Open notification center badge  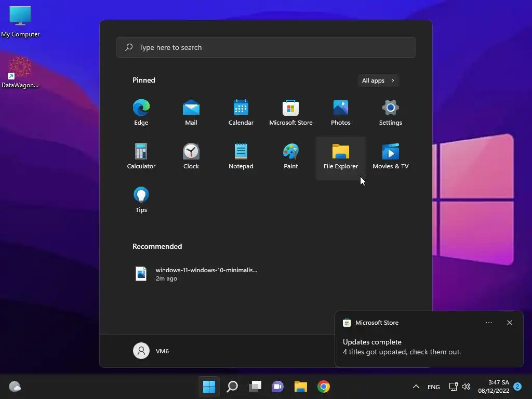[517, 387]
